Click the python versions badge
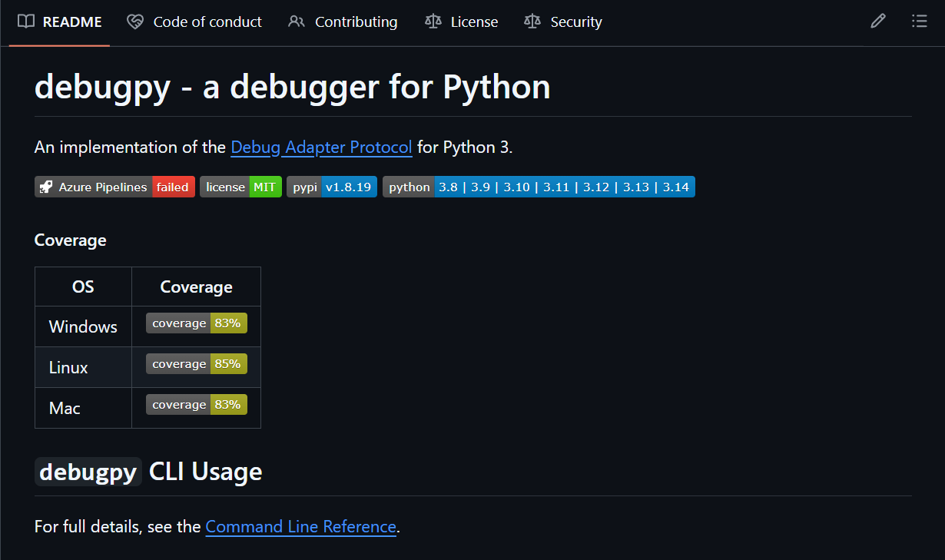The width and height of the screenshot is (945, 560). click(538, 186)
